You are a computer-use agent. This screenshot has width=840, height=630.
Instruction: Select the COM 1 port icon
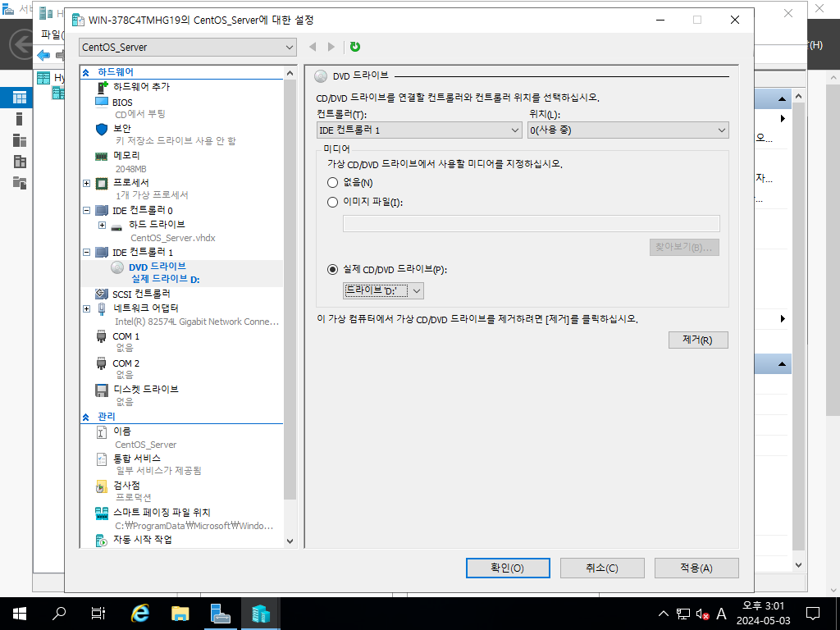pos(101,336)
